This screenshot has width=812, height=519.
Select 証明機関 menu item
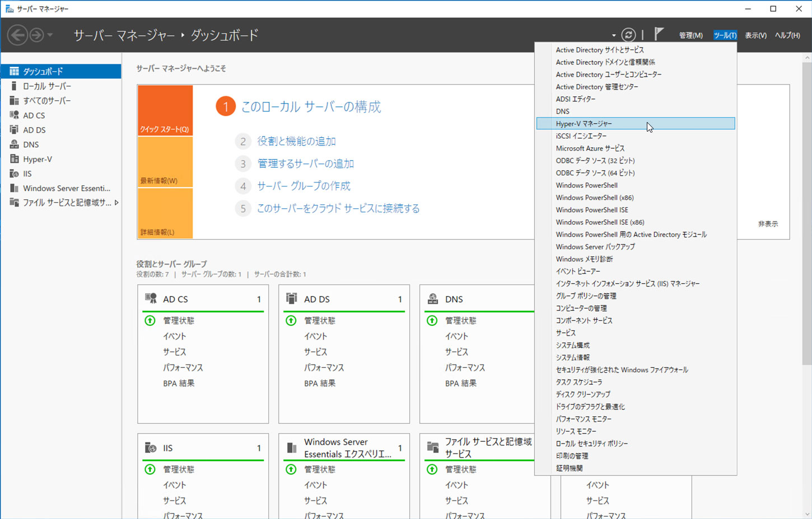pyautogui.click(x=636, y=469)
